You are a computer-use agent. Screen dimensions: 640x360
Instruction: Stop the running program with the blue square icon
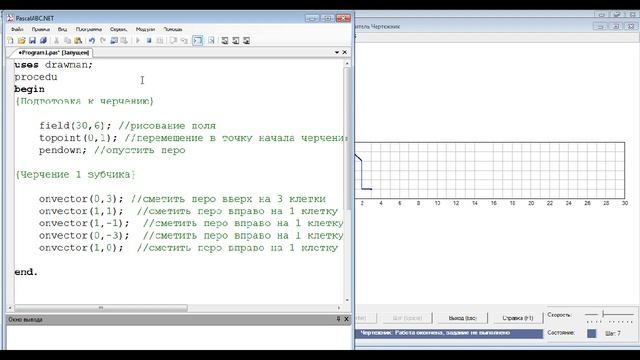(x=149, y=40)
